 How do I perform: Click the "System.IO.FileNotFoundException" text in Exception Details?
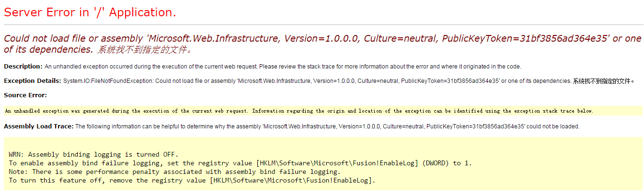click(108, 81)
